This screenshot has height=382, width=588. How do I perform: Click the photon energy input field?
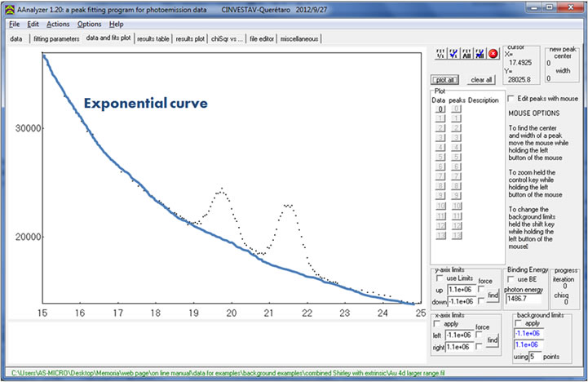tap(523, 299)
